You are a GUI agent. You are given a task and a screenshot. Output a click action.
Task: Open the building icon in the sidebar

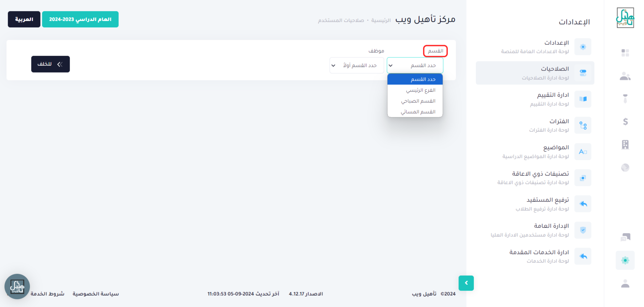pos(625,145)
